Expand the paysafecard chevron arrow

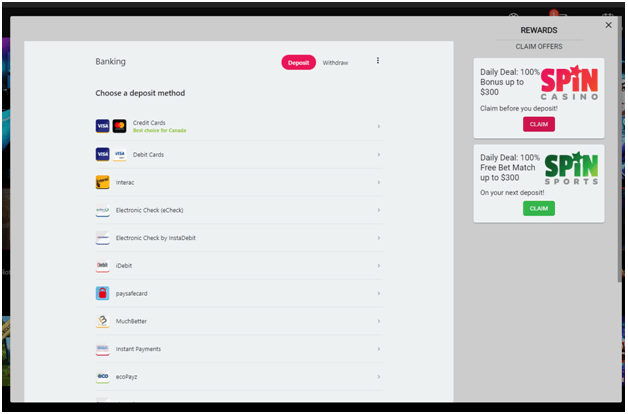coord(378,293)
